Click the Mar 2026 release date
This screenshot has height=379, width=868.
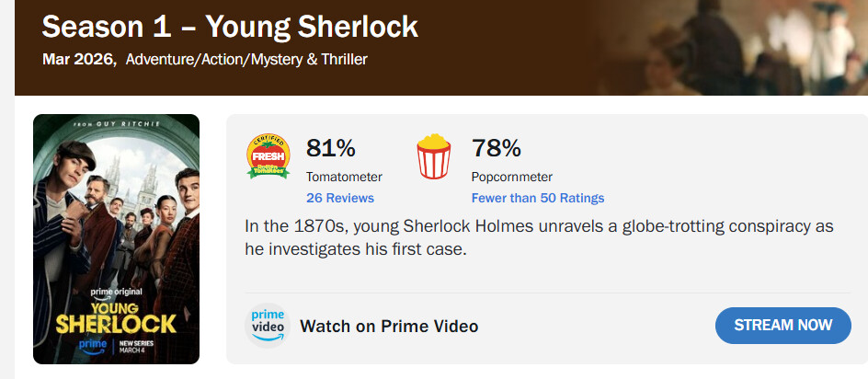[x=78, y=60]
